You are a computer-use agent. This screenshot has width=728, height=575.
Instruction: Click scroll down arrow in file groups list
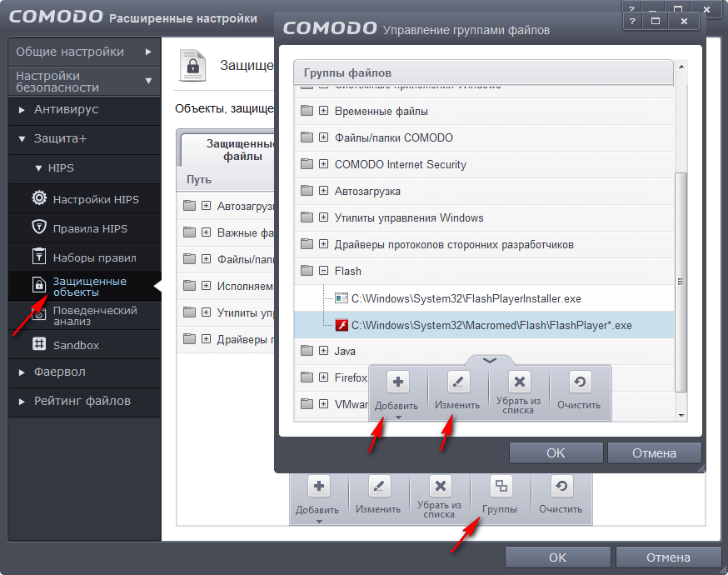(x=681, y=415)
